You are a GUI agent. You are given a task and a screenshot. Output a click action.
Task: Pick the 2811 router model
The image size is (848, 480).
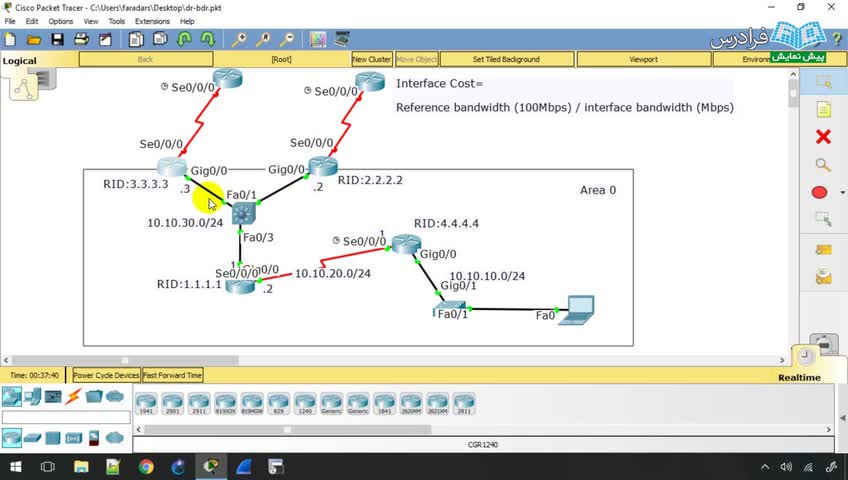(464, 404)
